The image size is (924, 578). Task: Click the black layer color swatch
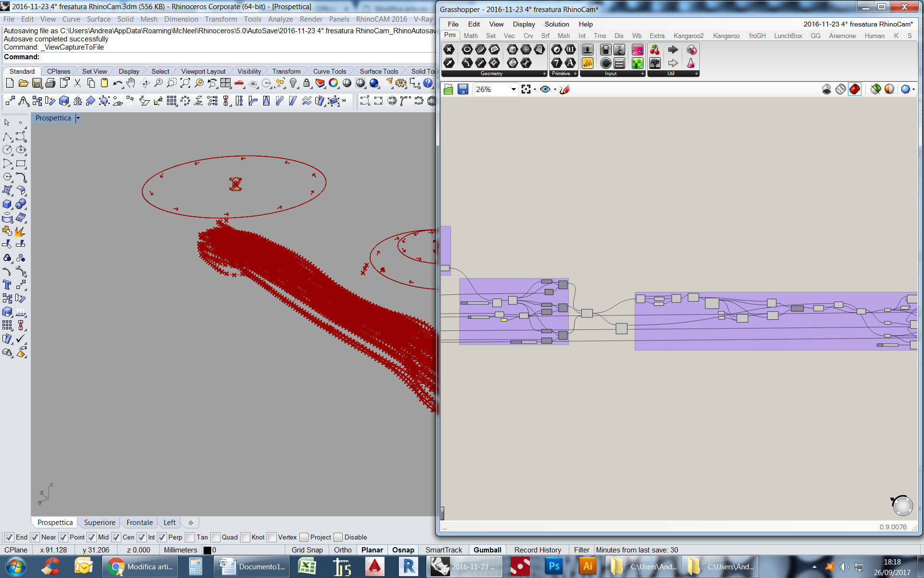[207, 550]
